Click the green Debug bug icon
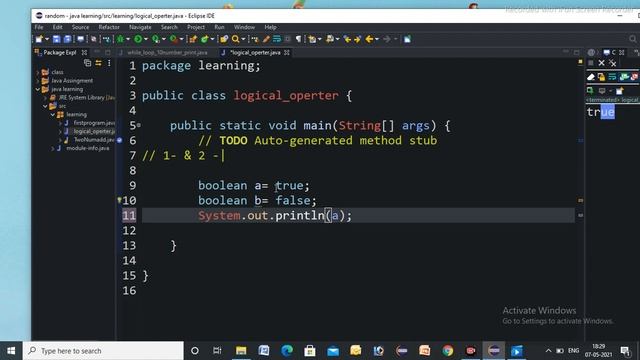640x360 pixels. (x=120, y=39)
